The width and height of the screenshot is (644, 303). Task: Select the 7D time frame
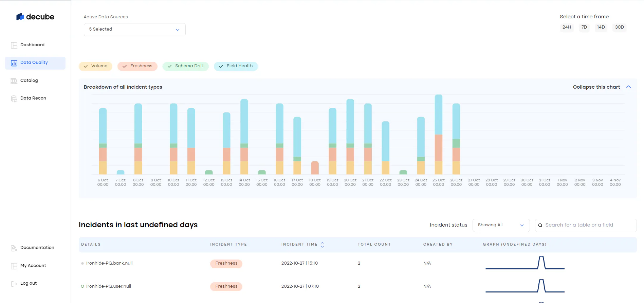pyautogui.click(x=584, y=27)
